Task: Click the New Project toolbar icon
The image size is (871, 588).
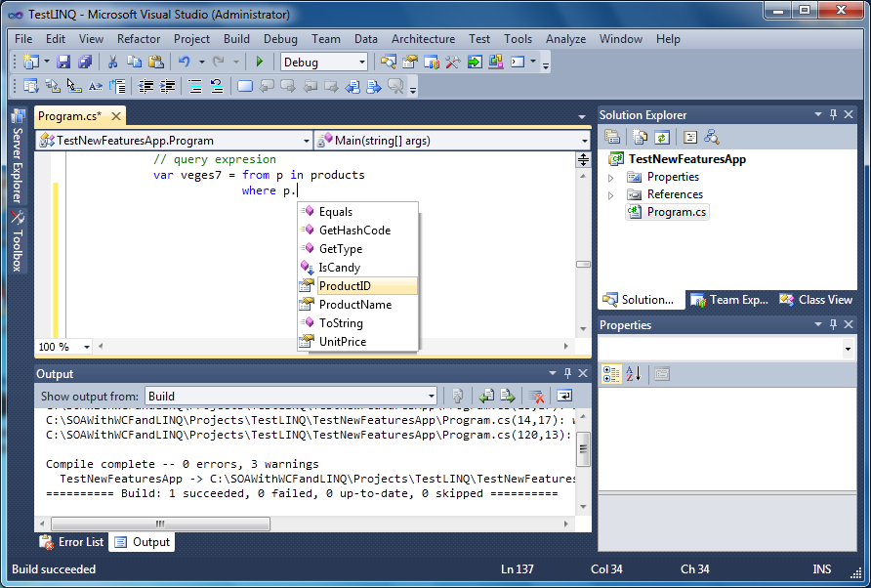Action: (x=31, y=62)
